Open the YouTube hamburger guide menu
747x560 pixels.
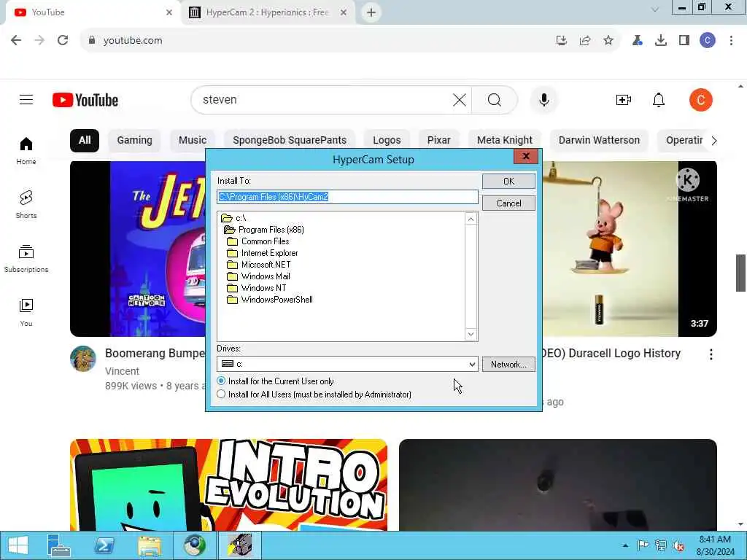tap(26, 99)
